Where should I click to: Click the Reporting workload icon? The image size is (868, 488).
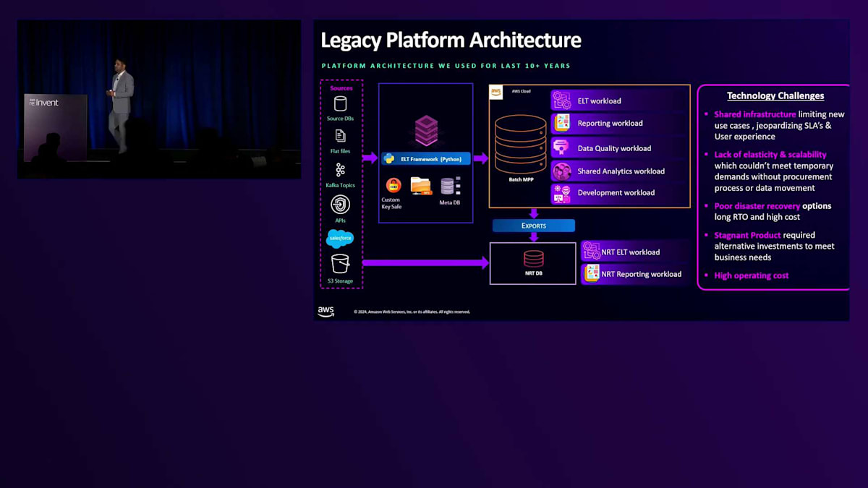pyautogui.click(x=562, y=123)
